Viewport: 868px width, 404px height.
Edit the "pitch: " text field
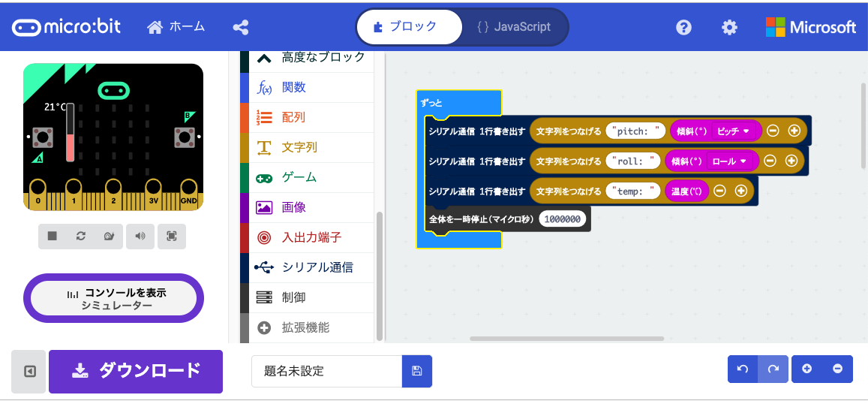click(635, 131)
